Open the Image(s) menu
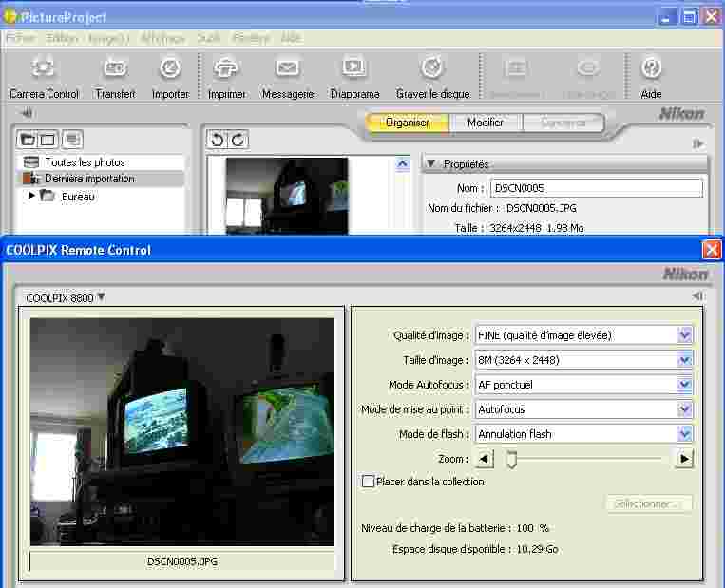Image resolution: width=725 pixels, height=588 pixels. 109,38
